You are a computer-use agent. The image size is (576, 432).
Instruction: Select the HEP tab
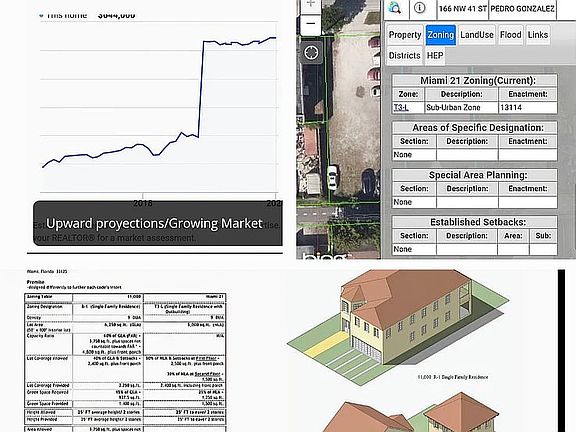click(x=435, y=55)
